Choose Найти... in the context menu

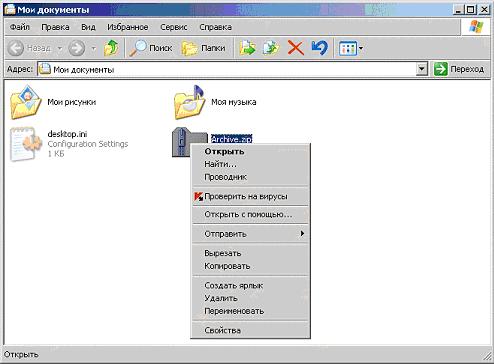click(250, 164)
